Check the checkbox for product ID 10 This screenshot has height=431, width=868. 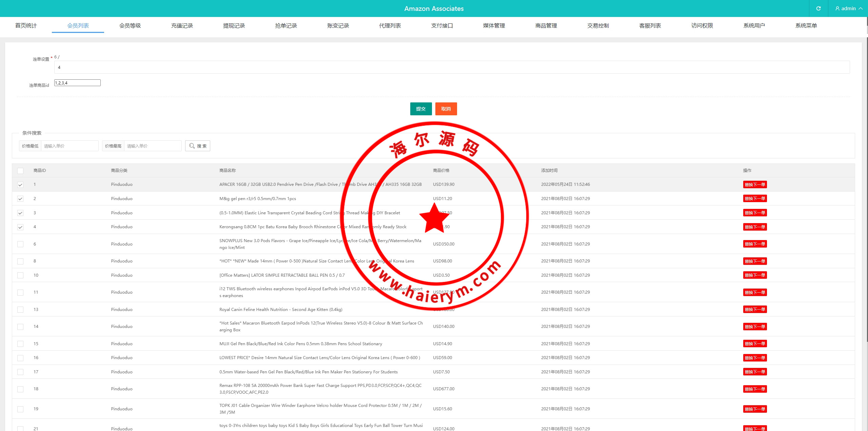pos(20,275)
